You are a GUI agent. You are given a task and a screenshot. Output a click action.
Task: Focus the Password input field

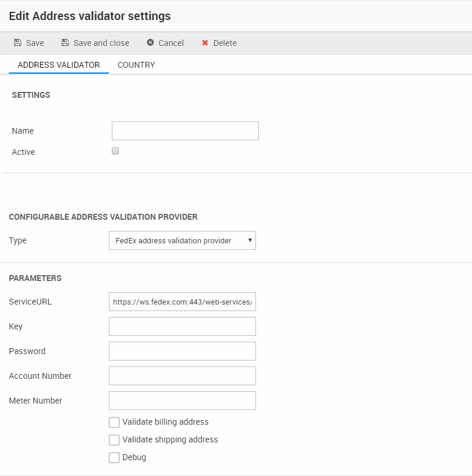[x=182, y=351]
